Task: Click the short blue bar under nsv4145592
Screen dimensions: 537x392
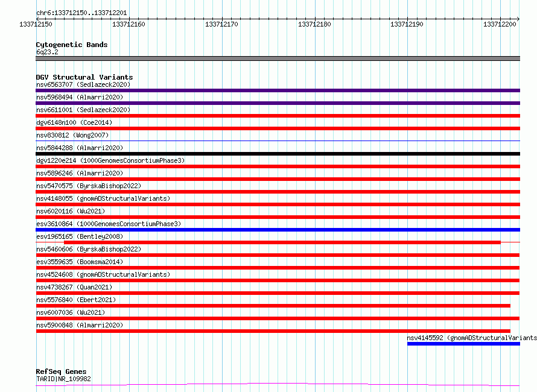Action: coord(464,344)
